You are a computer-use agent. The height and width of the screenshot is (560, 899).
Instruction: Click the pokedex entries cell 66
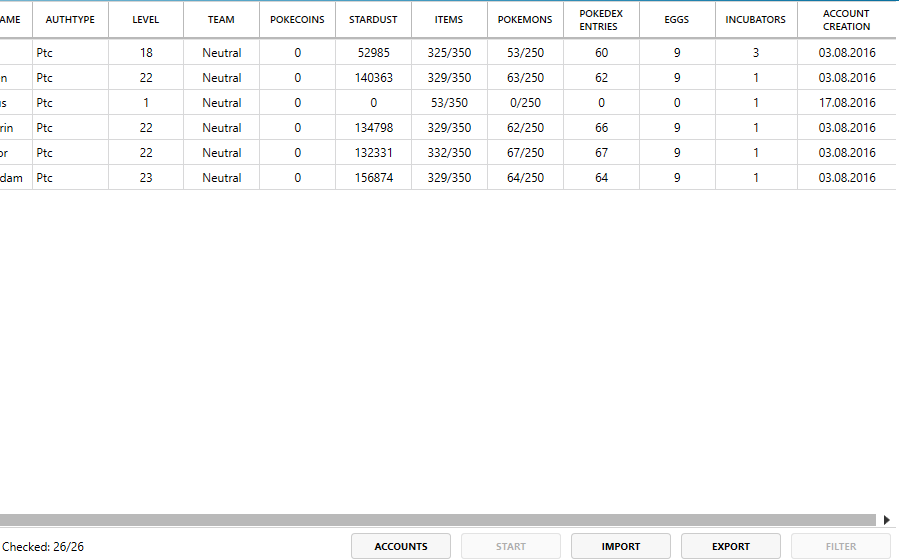601,128
